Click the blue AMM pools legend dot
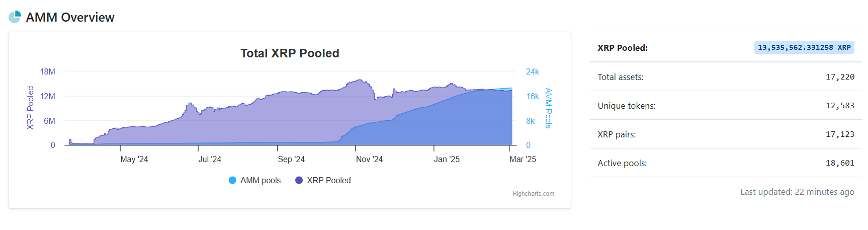Image resolution: width=868 pixels, height=230 pixels. [x=232, y=180]
